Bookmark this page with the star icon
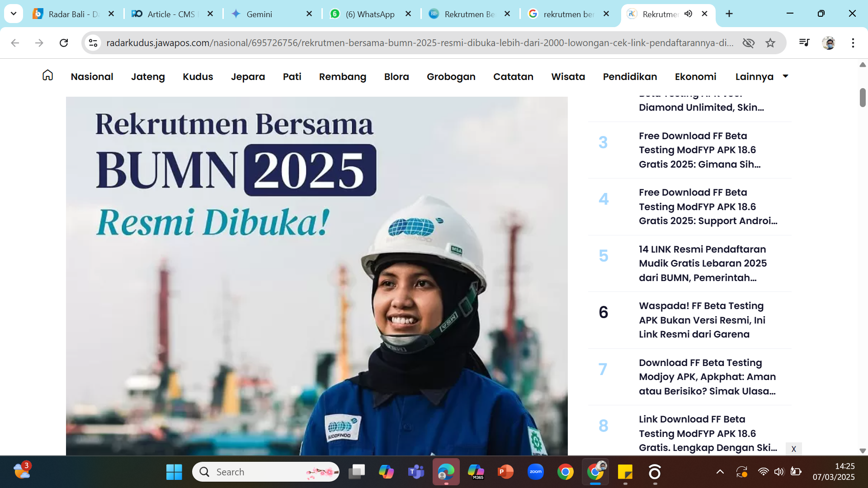This screenshot has width=868, height=488. coord(770,43)
